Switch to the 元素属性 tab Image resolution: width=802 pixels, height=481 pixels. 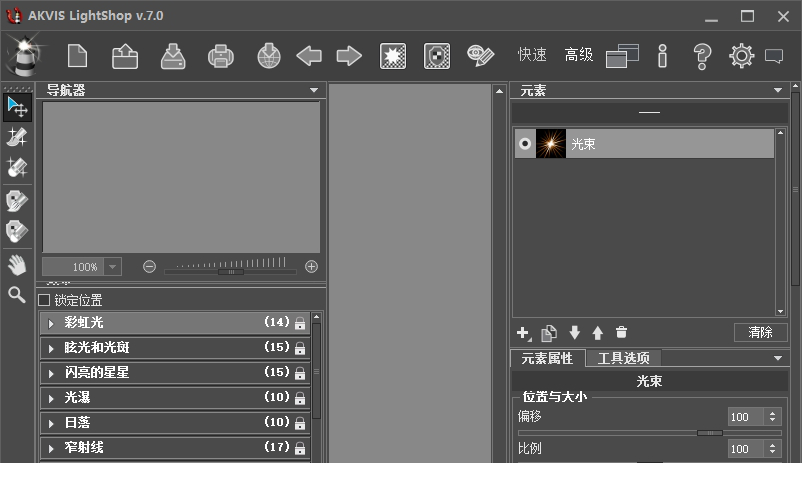point(547,358)
